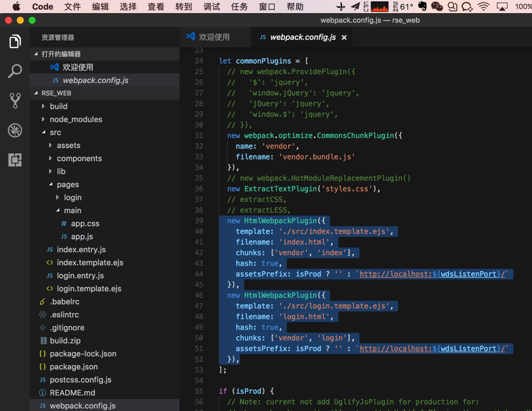Click the WeChat icon in menu bar
Screen dimensions: 532x411
(x=437, y=7)
